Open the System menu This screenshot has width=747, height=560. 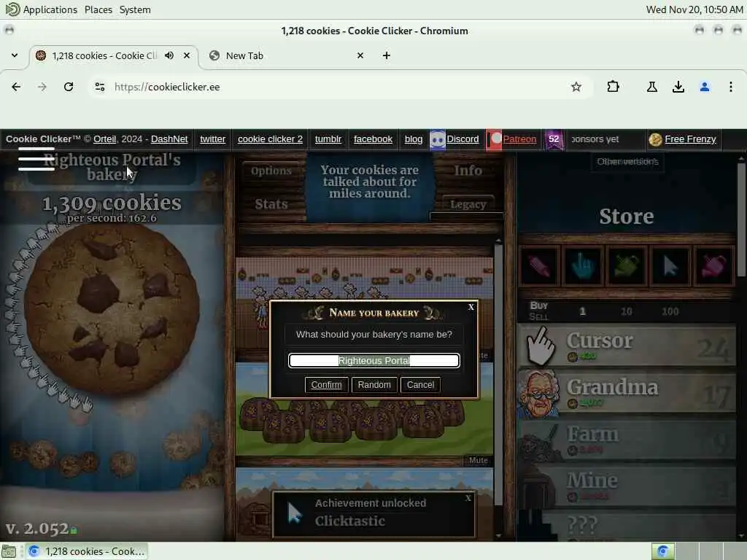135,9
